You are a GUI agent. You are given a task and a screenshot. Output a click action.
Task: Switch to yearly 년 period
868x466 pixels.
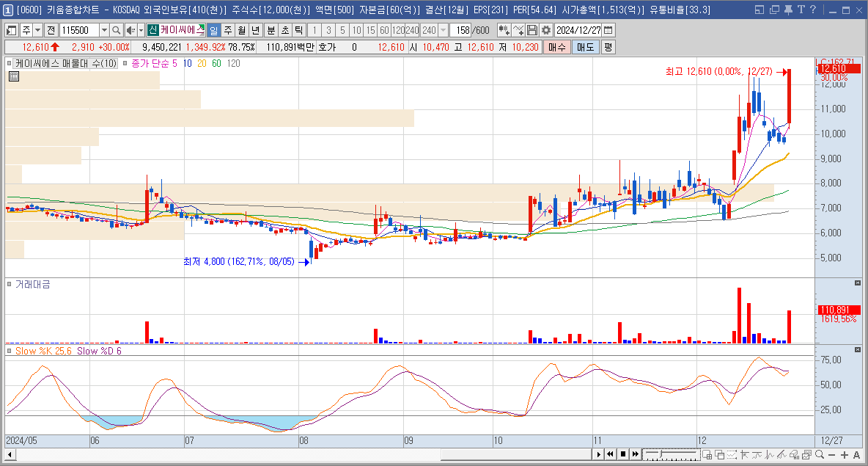click(256, 31)
